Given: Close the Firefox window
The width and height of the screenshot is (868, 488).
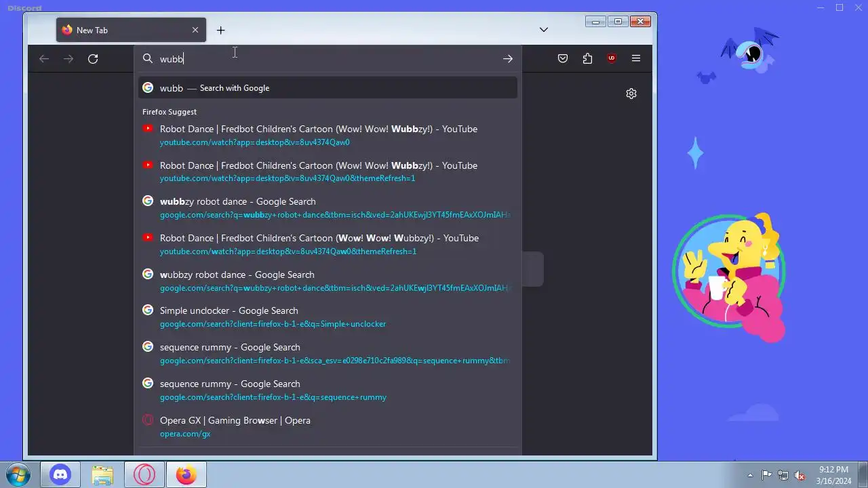Looking at the screenshot, I should [640, 22].
